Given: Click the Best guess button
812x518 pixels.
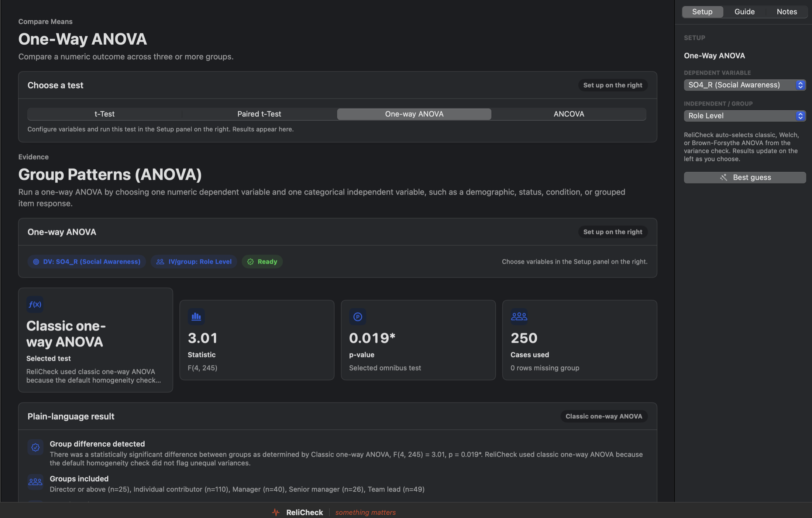Looking at the screenshot, I should point(745,177).
